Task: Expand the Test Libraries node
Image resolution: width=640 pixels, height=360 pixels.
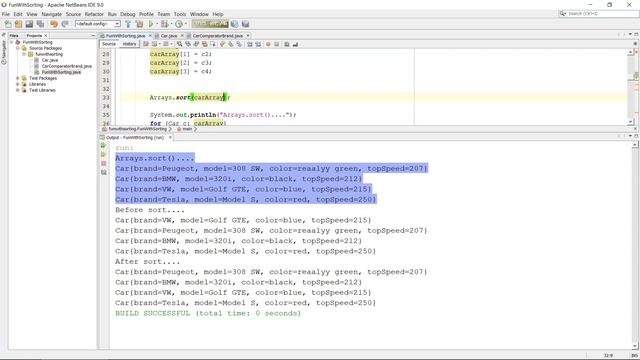Action: click(18, 90)
